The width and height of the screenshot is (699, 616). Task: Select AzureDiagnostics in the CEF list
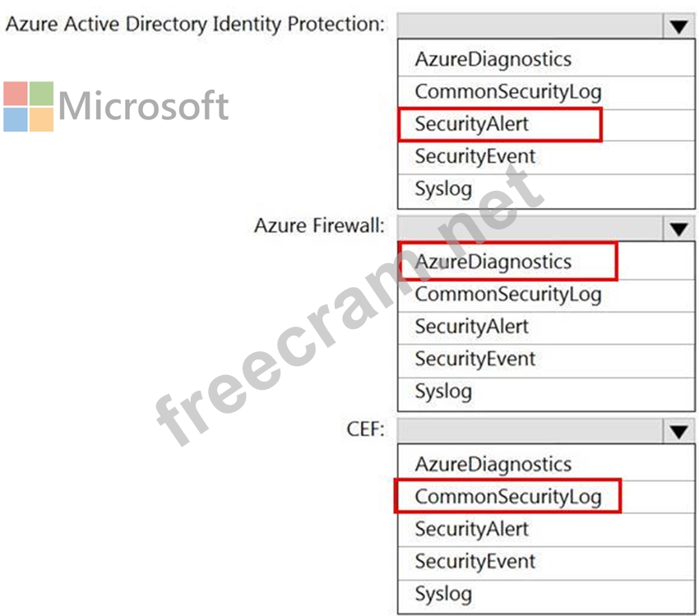coord(493,464)
